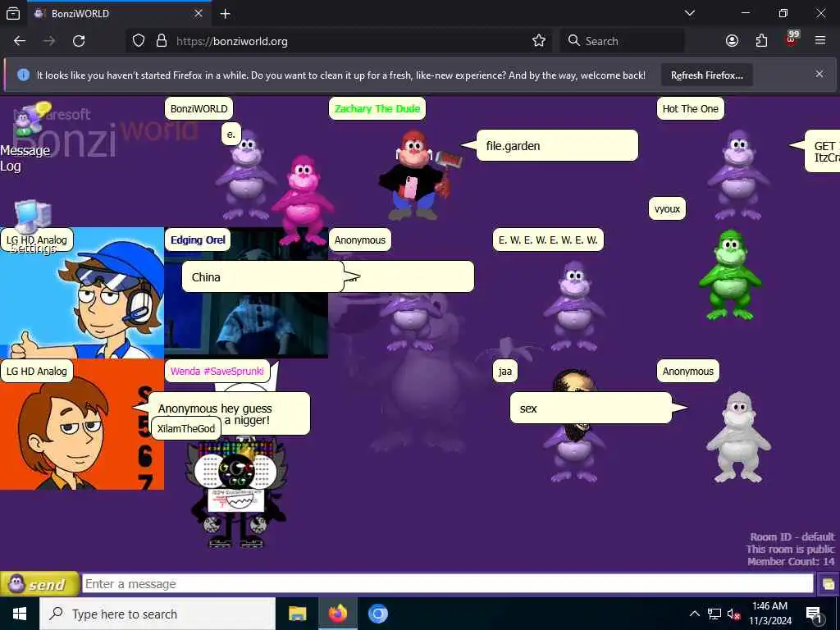Click the bearded-face Bonzi named jaa
Screen dimensions: 840x630
click(574, 426)
